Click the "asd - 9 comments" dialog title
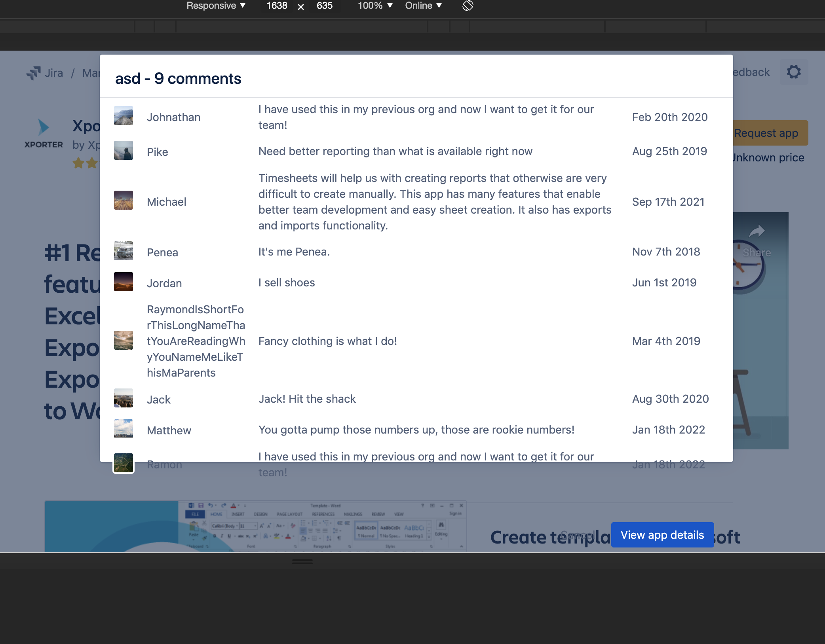 [178, 78]
